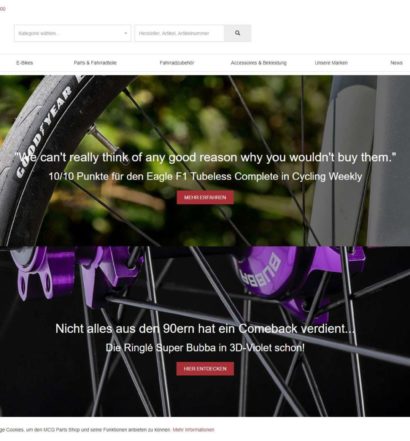Click the dropdown arrow in category selector
Viewport: 410px width, 441px height.
[125, 33]
